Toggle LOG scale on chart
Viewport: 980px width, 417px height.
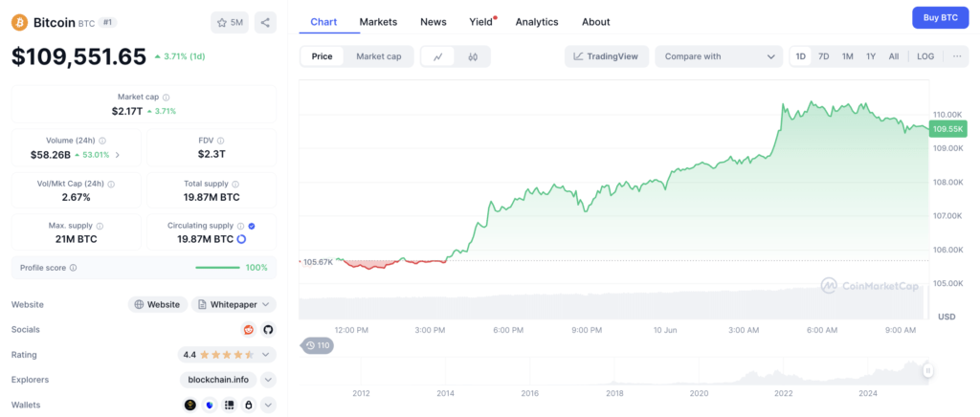[x=925, y=56]
